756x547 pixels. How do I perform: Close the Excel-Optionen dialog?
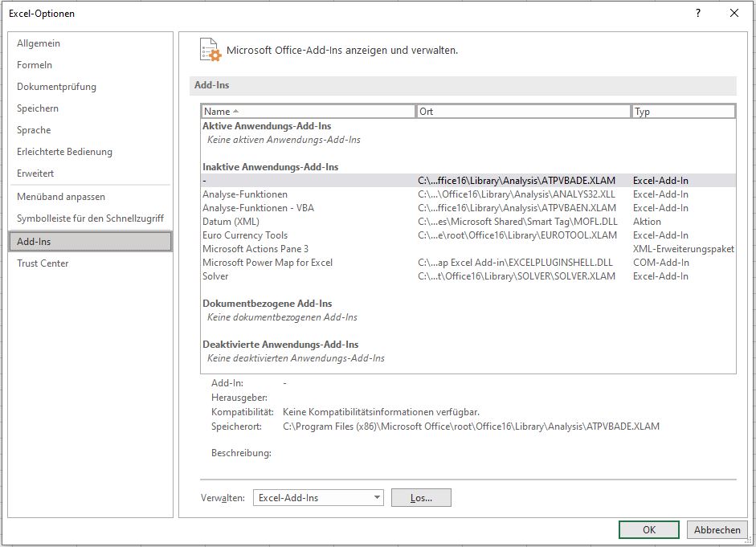point(734,13)
